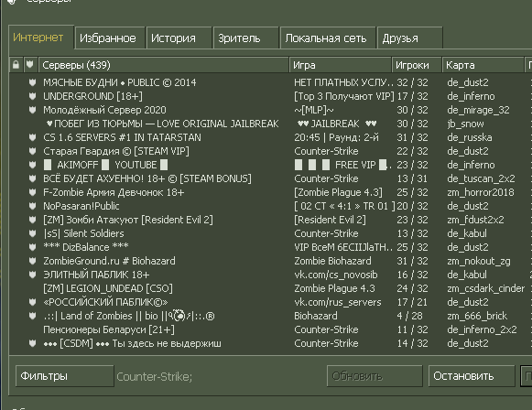Select F-Zombie Армия Девчонок 18+ server
The height and width of the screenshot is (410, 532).
coord(114,192)
